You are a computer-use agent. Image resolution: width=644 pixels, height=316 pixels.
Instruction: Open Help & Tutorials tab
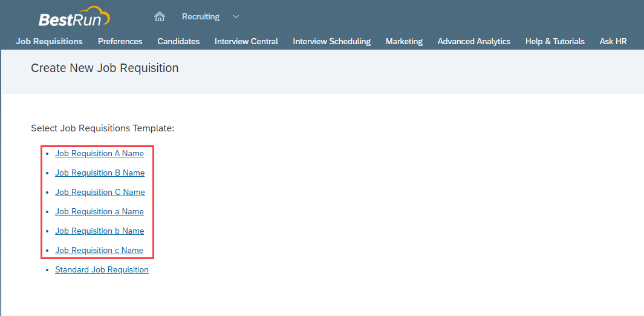click(x=555, y=42)
